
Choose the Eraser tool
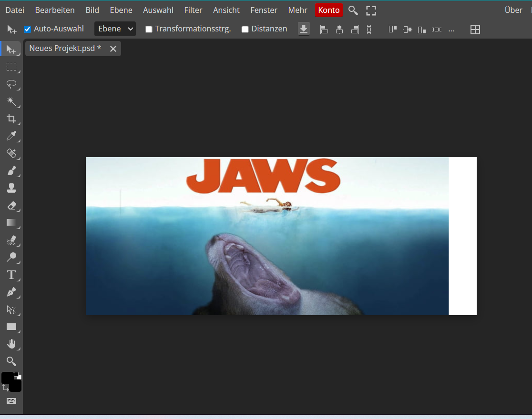click(11, 206)
